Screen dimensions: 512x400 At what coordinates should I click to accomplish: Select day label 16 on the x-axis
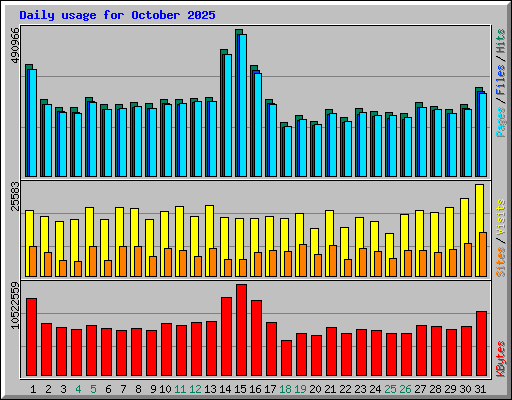(255, 389)
